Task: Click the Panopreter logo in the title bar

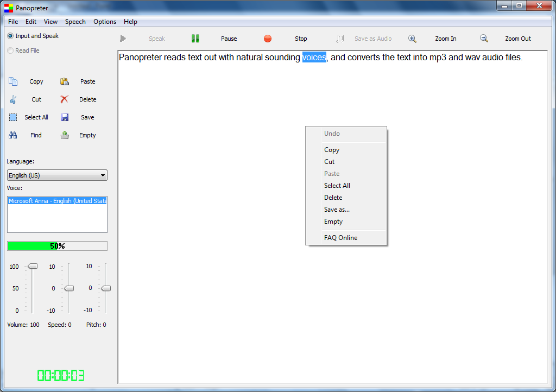Action: 9,8
